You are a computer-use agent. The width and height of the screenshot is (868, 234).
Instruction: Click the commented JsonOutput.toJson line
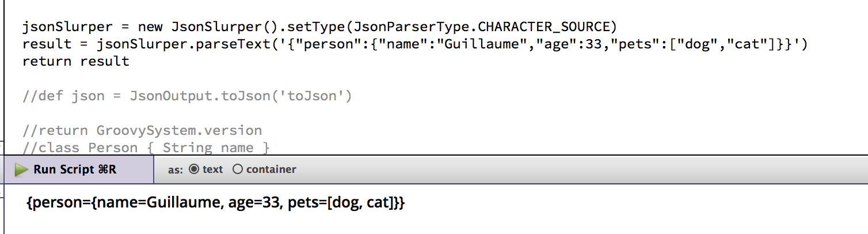(187, 96)
